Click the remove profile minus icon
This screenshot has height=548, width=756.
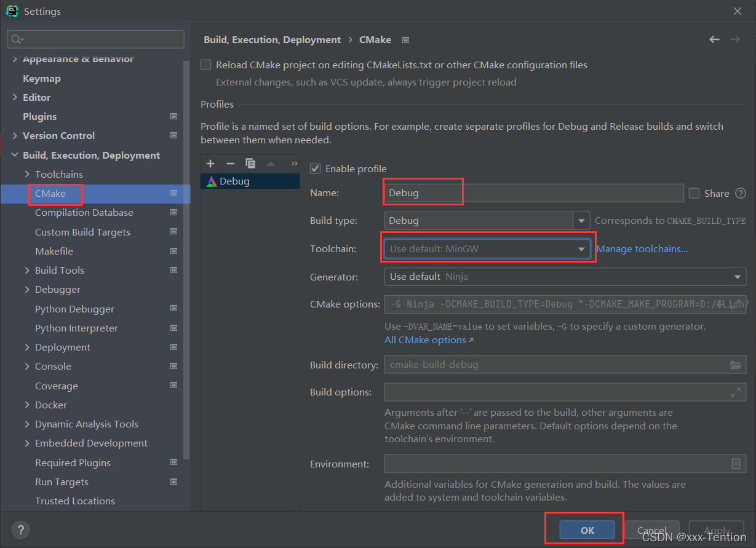[230, 164]
